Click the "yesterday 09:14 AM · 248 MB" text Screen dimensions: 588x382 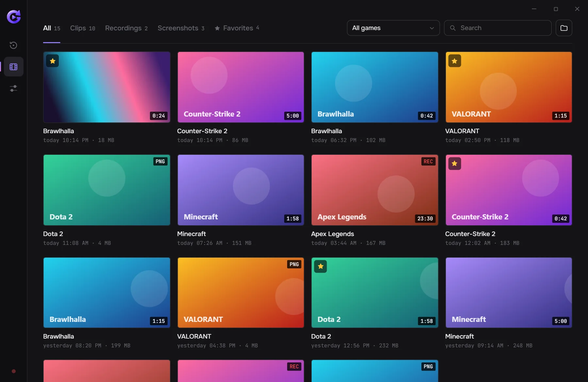click(x=489, y=345)
